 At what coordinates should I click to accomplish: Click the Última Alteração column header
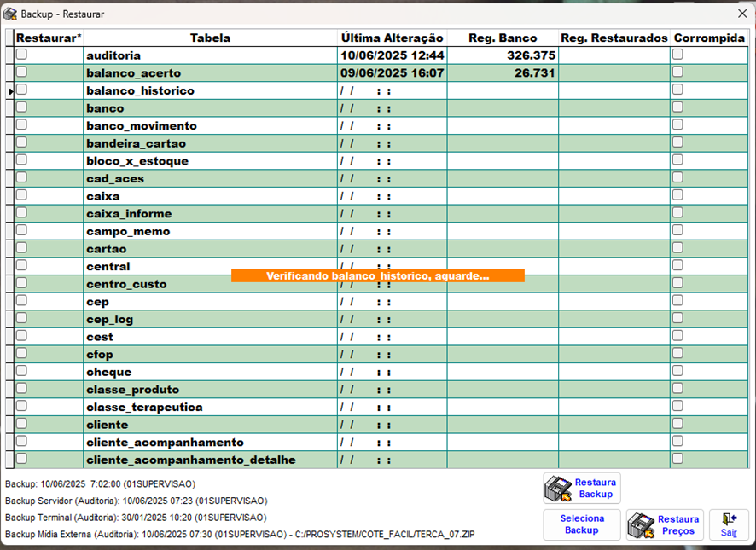click(x=392, y=38)
